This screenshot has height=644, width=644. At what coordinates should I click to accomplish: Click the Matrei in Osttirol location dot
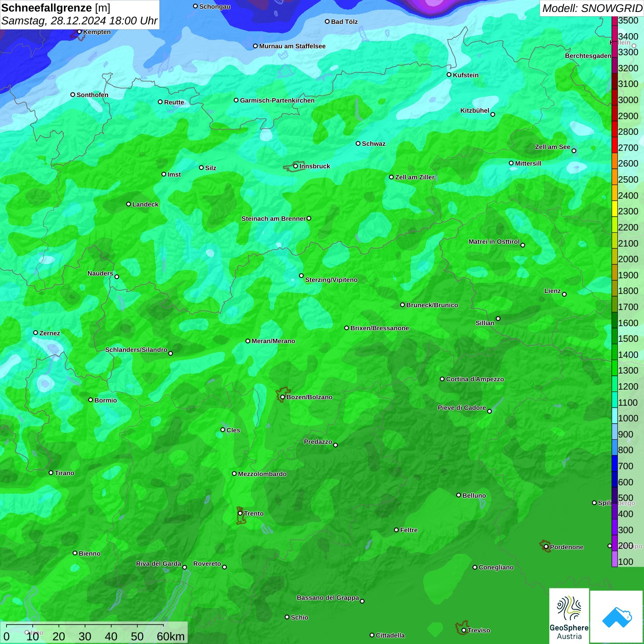coord(523,245)
